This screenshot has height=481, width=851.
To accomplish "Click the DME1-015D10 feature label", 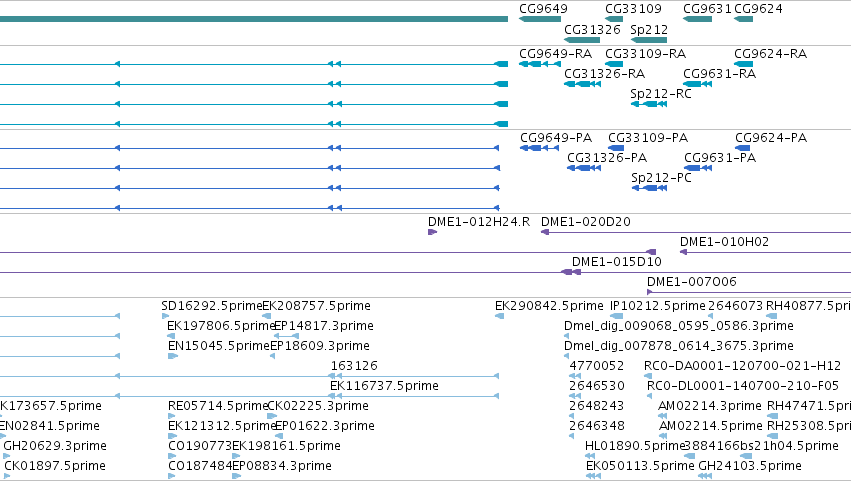I will [x=617, y=262].
